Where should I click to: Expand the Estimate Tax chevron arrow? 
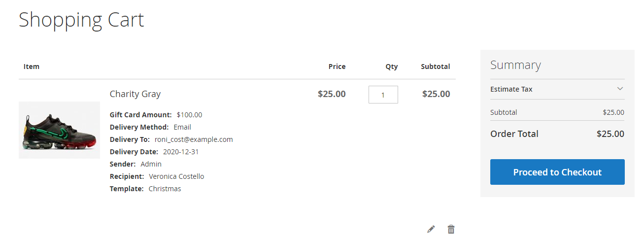point(620,89)
